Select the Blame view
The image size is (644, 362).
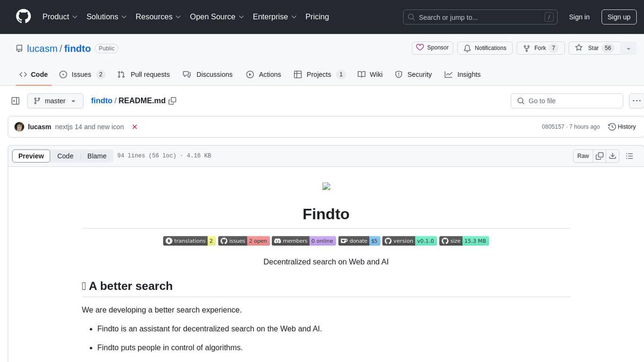tap(97, 156)
